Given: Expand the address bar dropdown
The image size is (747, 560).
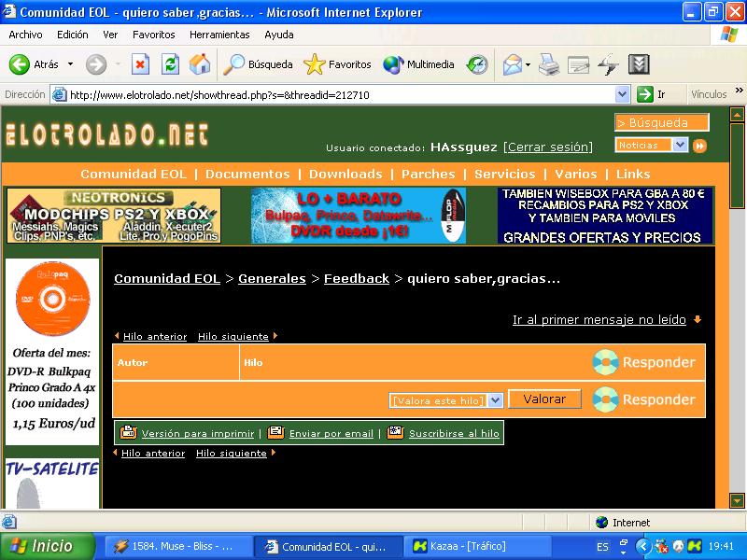Looking at the screenshot, I should 622,95.
